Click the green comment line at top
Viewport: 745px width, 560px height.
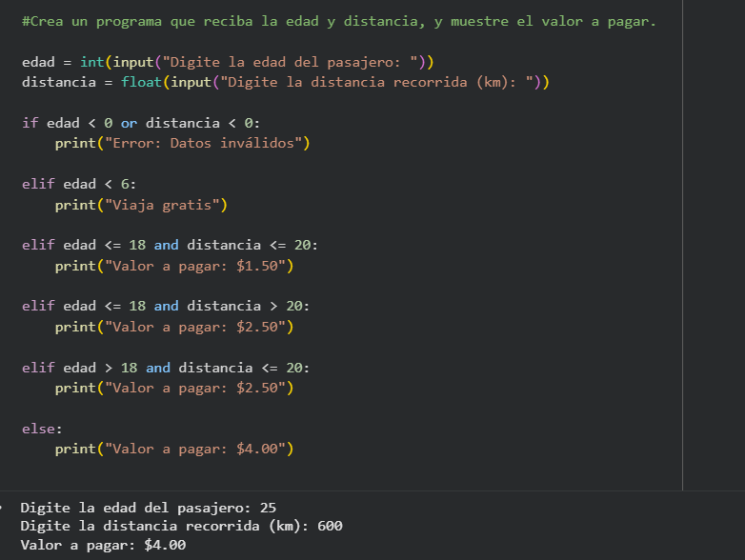click(338, 22)
